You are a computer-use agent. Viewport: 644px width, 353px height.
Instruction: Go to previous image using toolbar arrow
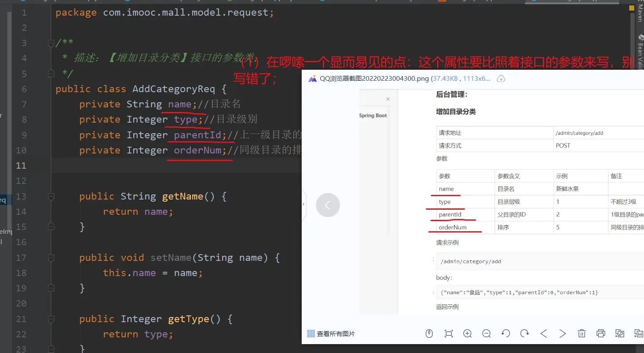click(x=544, y=334)
